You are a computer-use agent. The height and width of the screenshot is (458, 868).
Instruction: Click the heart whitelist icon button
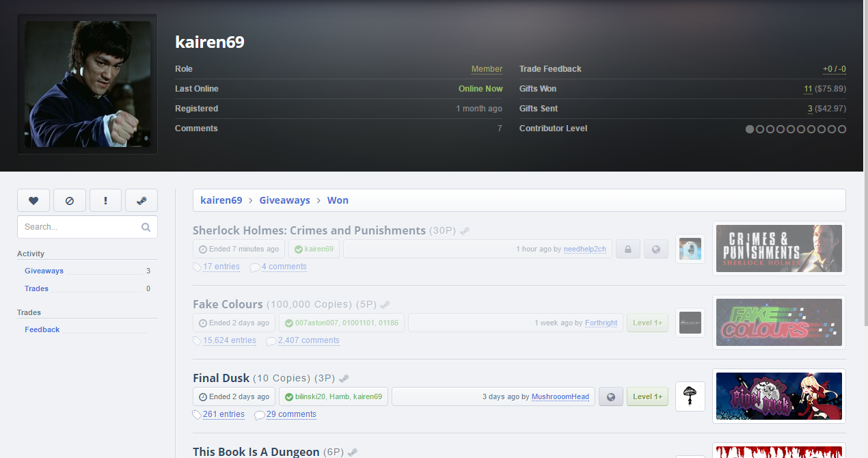tap(33, 200)
